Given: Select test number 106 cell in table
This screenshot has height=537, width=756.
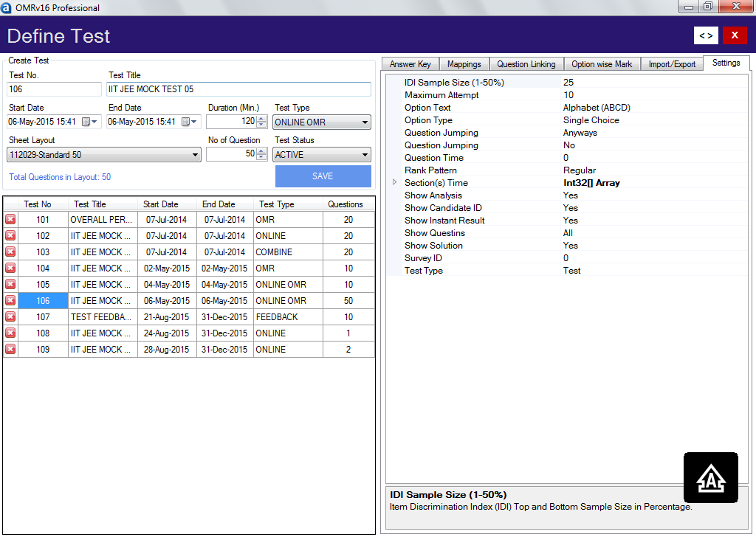Looking at the screenshot, I should 43,300.
